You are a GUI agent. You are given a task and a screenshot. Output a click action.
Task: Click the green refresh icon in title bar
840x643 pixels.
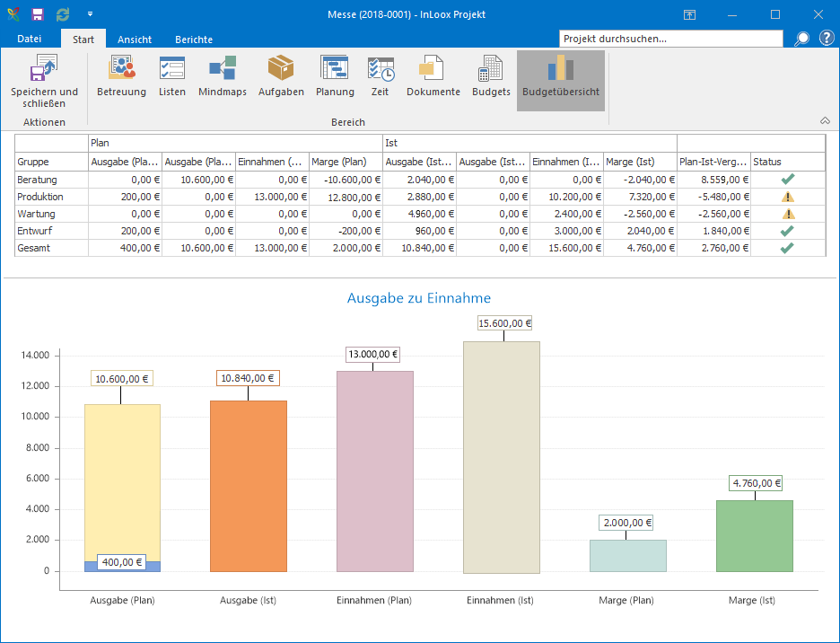(63, 14)
